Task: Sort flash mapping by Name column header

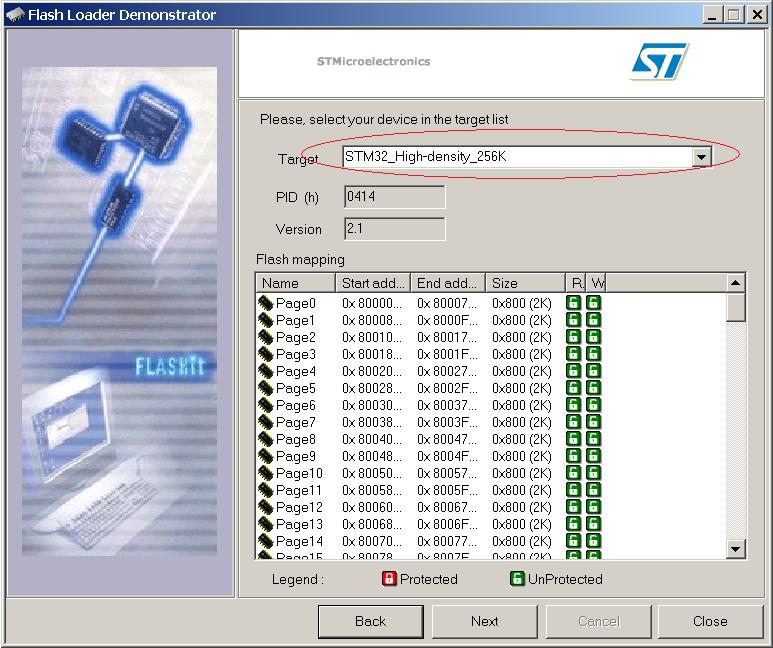Action: 295,284
